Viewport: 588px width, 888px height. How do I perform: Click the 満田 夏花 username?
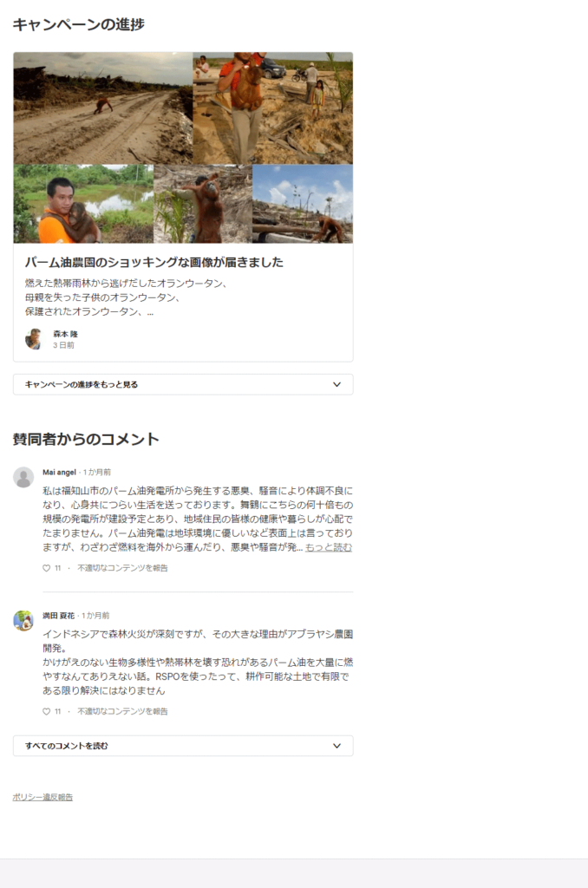pyautogui.click(x=58, y=616)
